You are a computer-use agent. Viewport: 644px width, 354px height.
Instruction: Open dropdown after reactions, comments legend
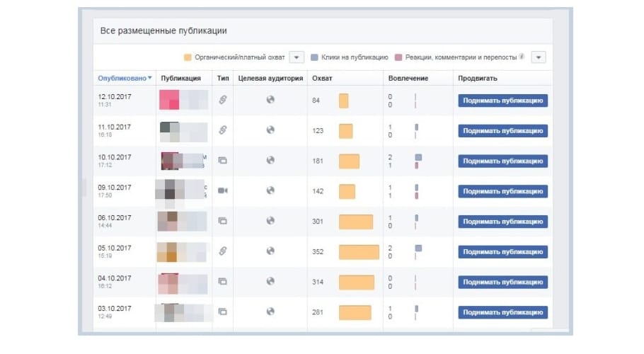539,57
